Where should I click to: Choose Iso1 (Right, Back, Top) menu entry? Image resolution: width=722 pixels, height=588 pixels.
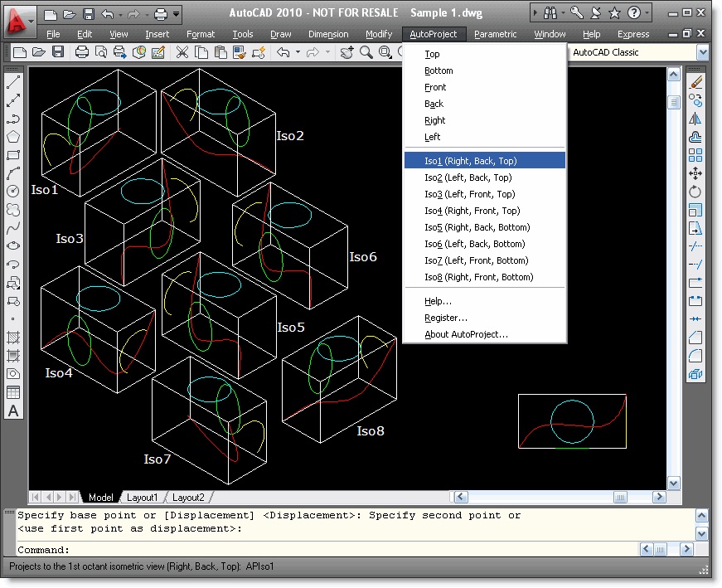click(470, 161)
